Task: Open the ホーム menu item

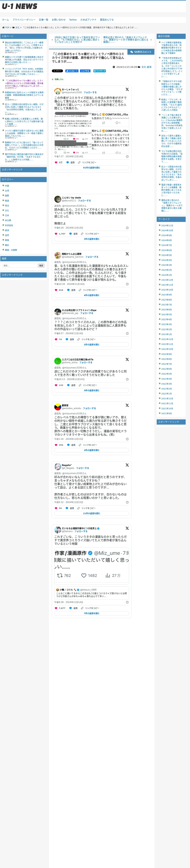Action: coord(5,20)
